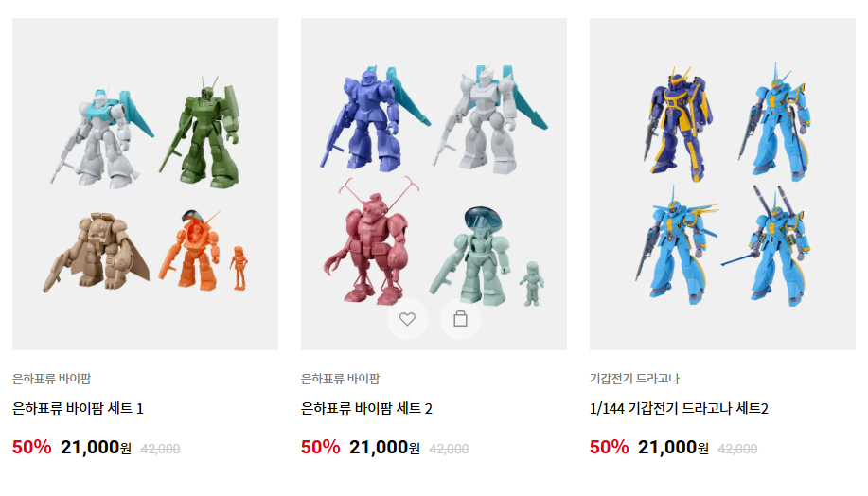Click the 21,000원 price under 바이팜 세트 1
This screenshot has height=496, width=868.
pos(96,448)
